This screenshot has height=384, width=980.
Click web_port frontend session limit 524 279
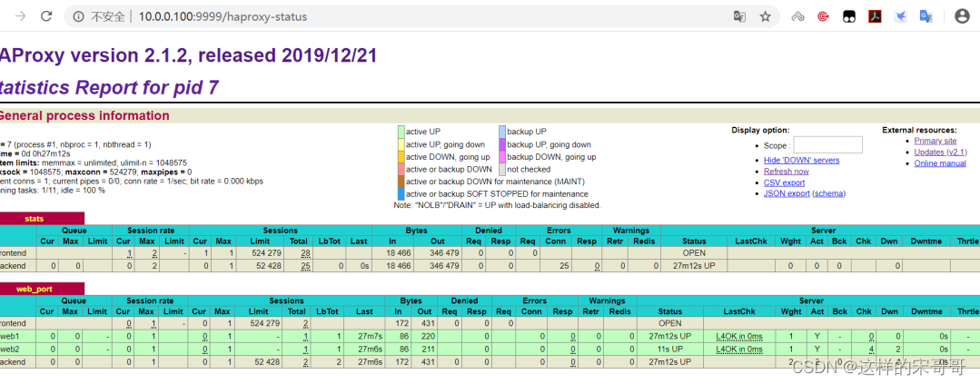[265, 323]
